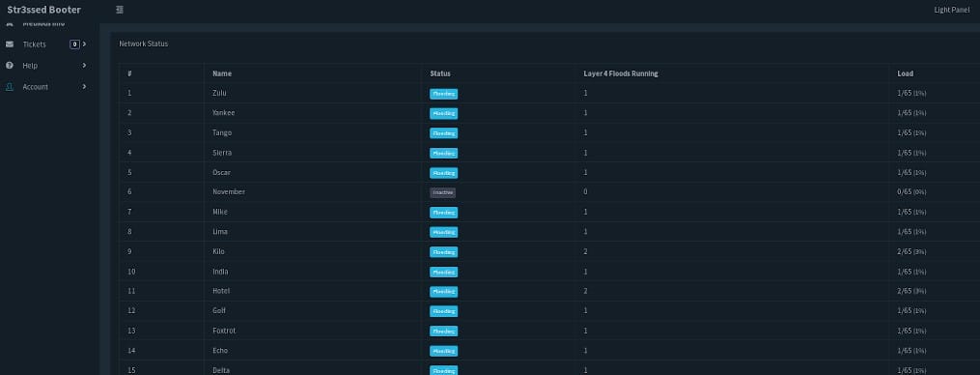
Task: Select the Yankee name cell
Action: [x=224, y=113]
